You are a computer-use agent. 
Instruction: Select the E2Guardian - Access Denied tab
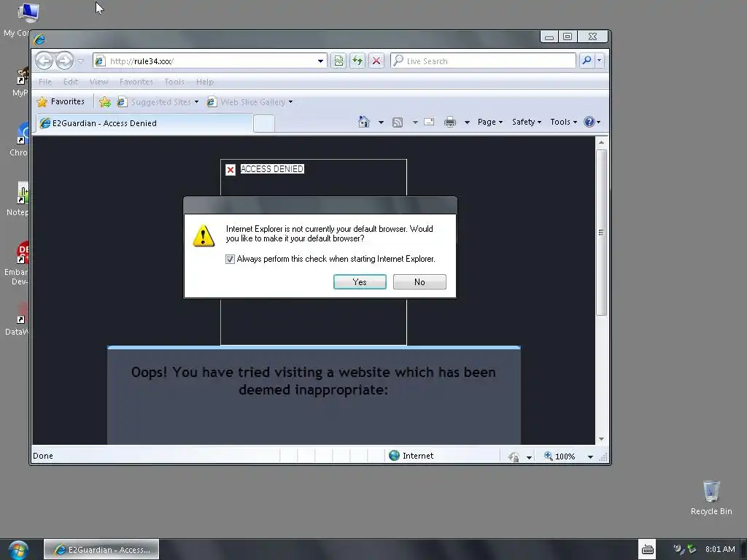click(x=144, y=123)
